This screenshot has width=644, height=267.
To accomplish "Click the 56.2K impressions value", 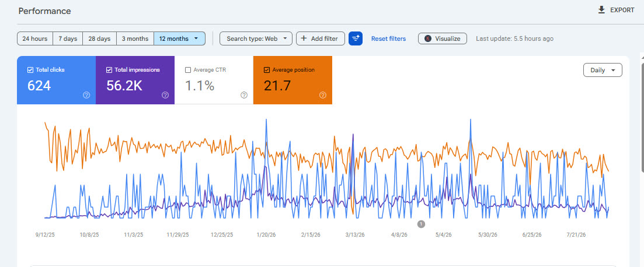I will click(124, 86).
